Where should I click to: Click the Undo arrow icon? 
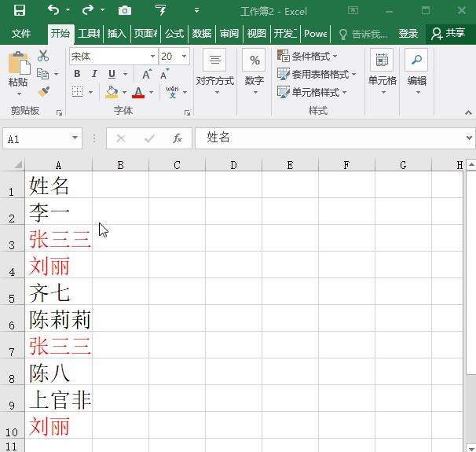[x=53, y=10]
